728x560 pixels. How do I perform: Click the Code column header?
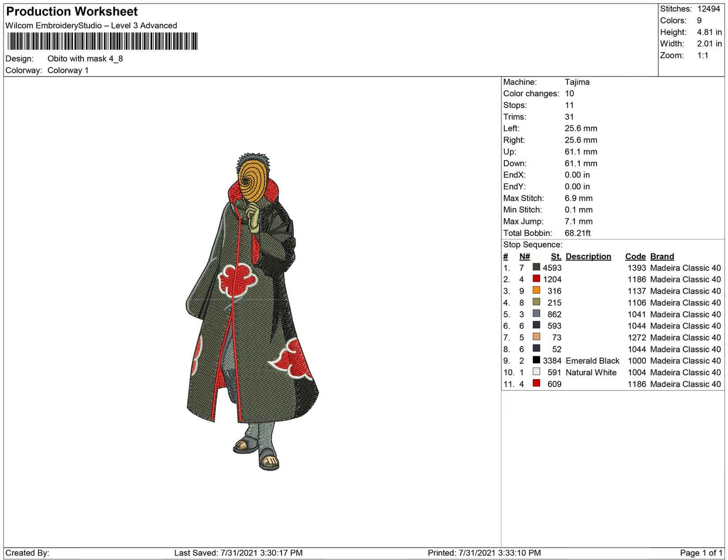(635, 256)
